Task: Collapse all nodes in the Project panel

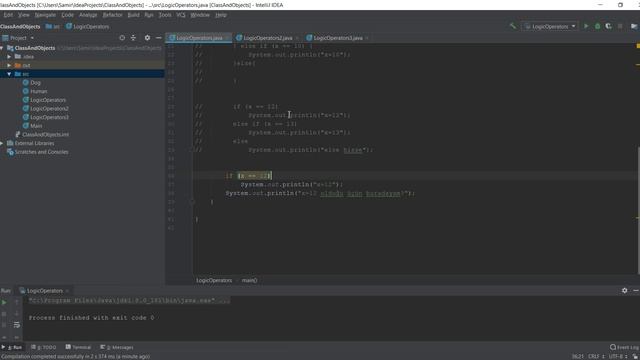Action: pos(133,38)
